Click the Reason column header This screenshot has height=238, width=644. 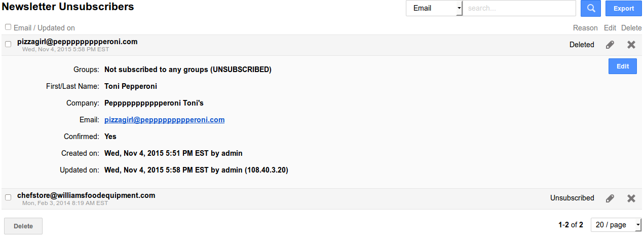coord(585,28)
